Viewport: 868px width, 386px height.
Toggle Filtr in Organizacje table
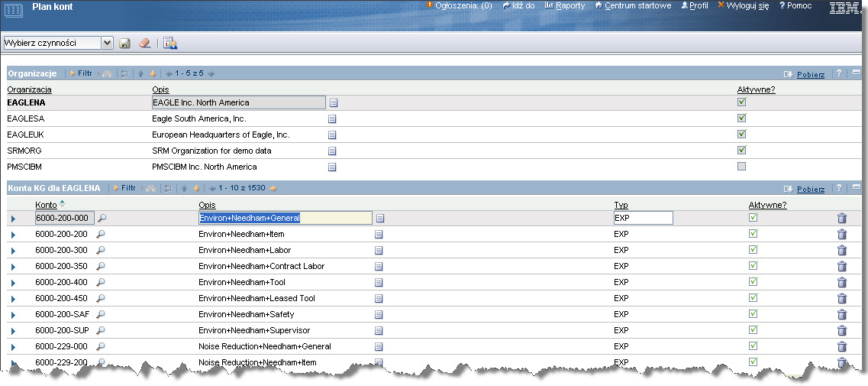point(81,73)
